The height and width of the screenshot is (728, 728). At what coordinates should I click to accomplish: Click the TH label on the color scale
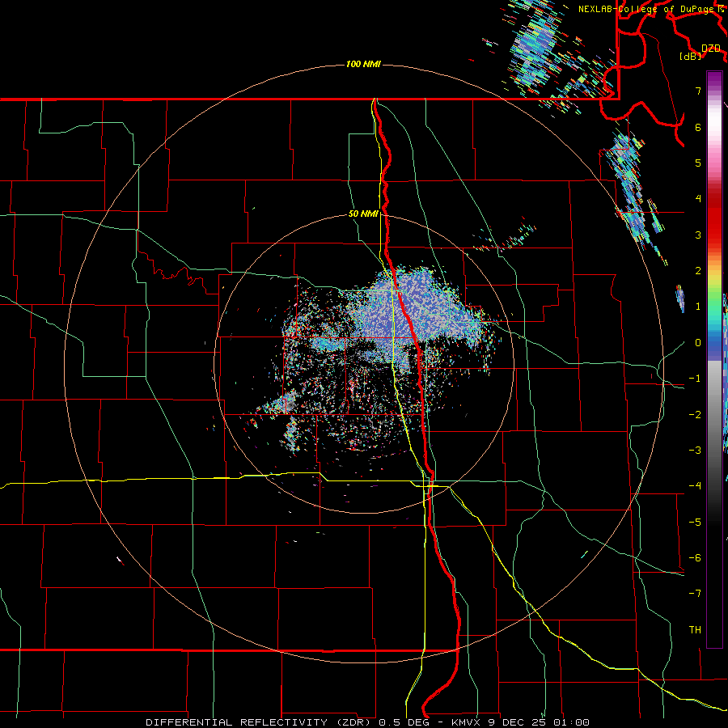coord(695,630)
